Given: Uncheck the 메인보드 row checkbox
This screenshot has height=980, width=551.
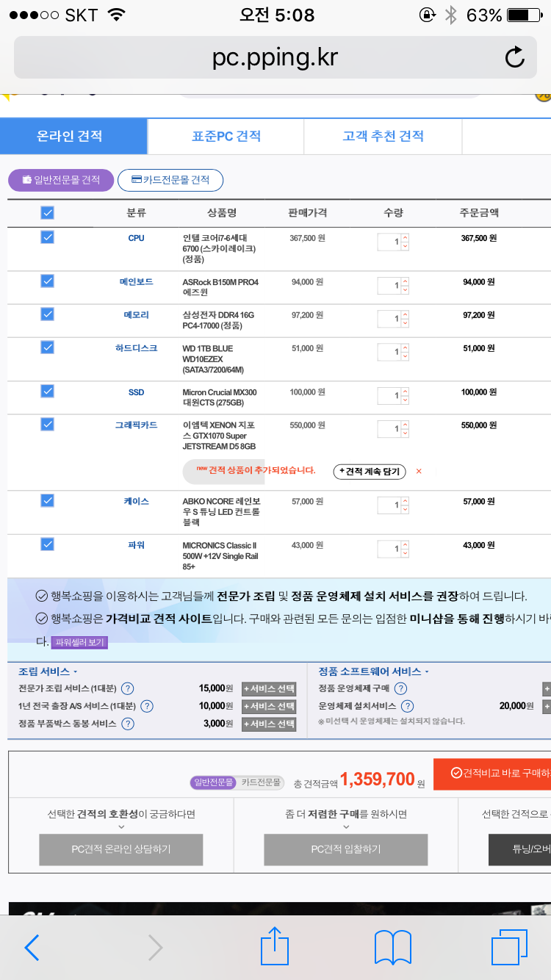Looking at the screenshot, I should [x=47, y=281].
